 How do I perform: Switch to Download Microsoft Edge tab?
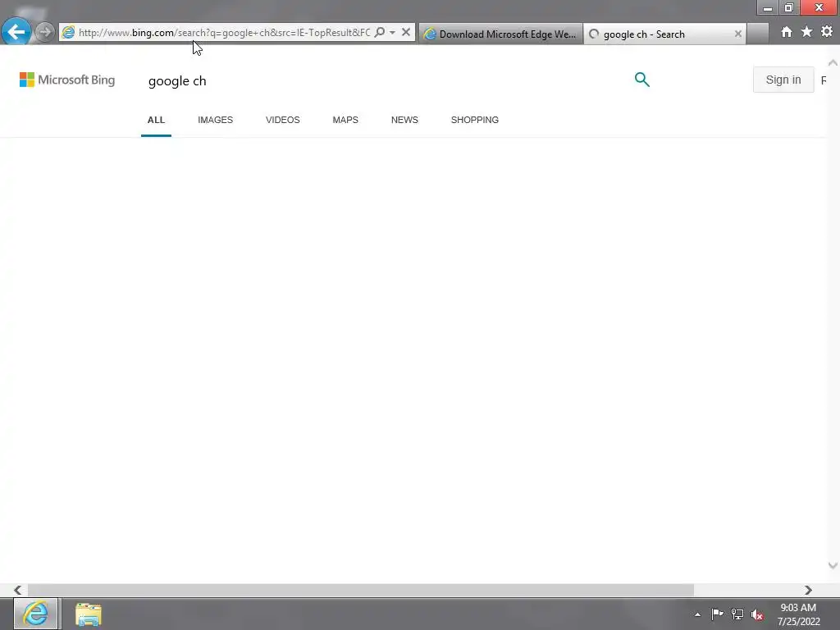coord(500,34)
